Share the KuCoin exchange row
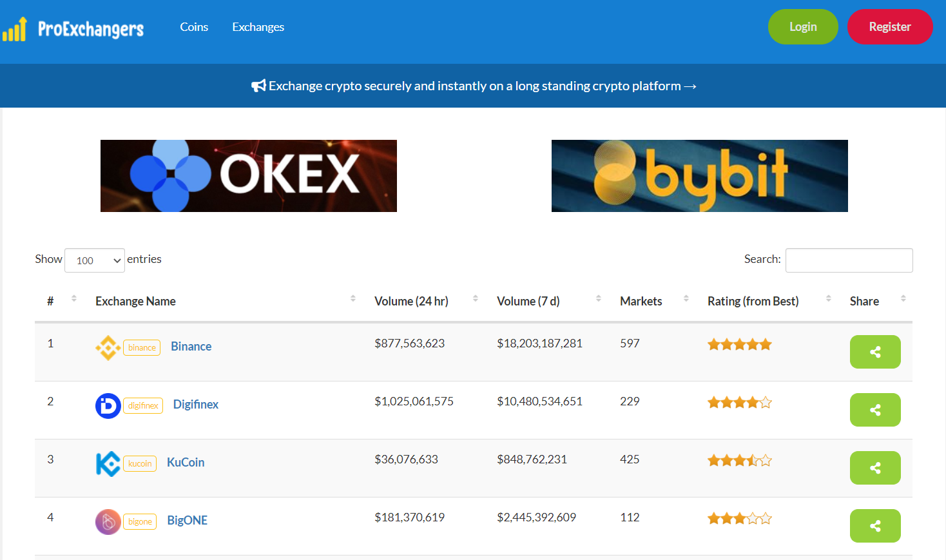This screenshot has width=946, height=560. click(875, 468)
